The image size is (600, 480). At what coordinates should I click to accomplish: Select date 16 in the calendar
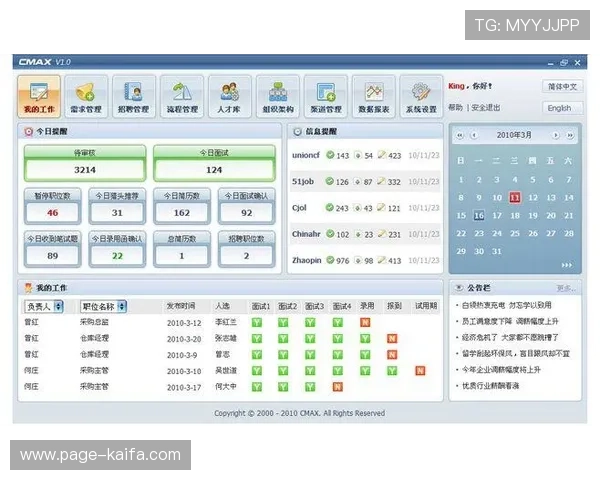click(479, 216)
